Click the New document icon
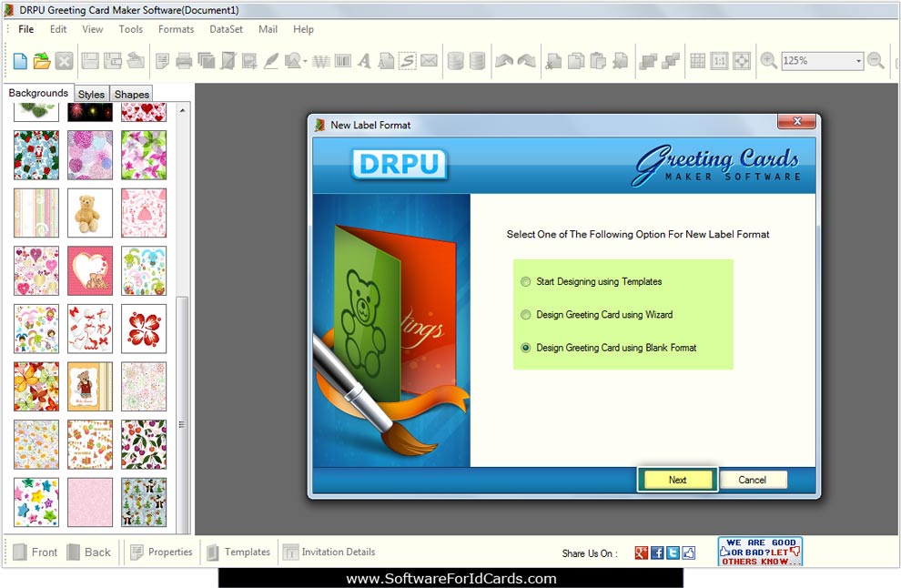 (20, 60)
